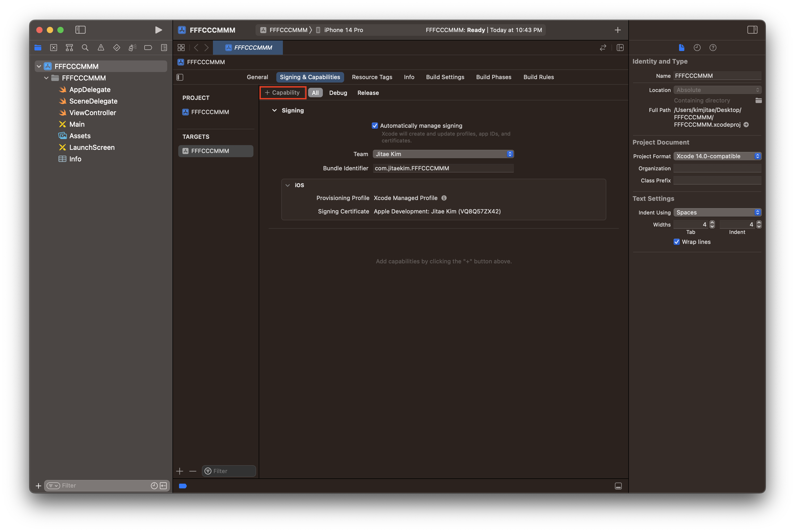Show the File inspector

coord(681,48)
